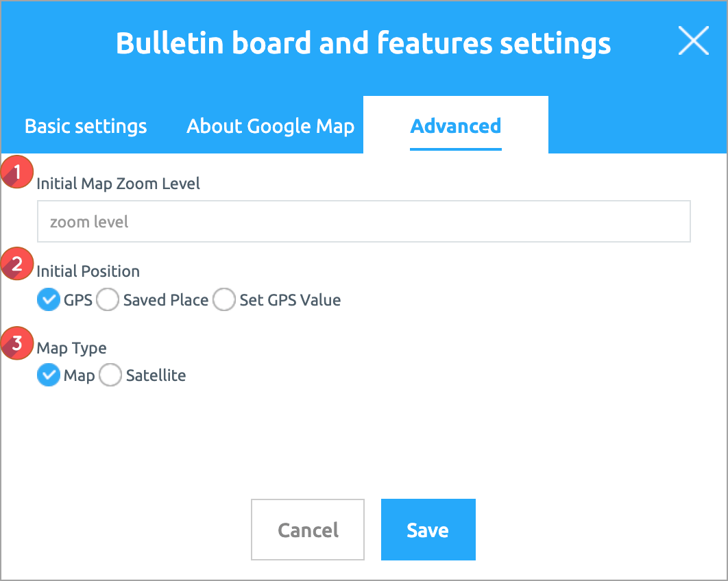Switch map type to Satellite
Screen dimensions: 728x581
coord(111,375)
